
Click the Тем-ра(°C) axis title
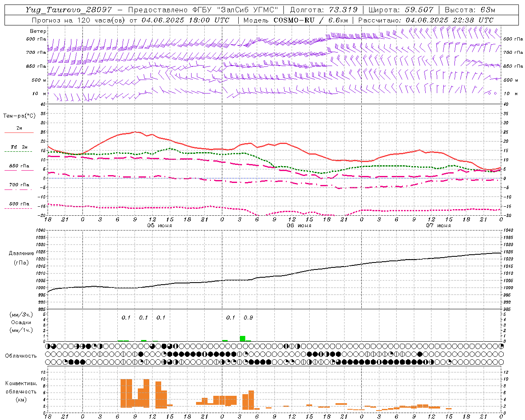[19, 116]
